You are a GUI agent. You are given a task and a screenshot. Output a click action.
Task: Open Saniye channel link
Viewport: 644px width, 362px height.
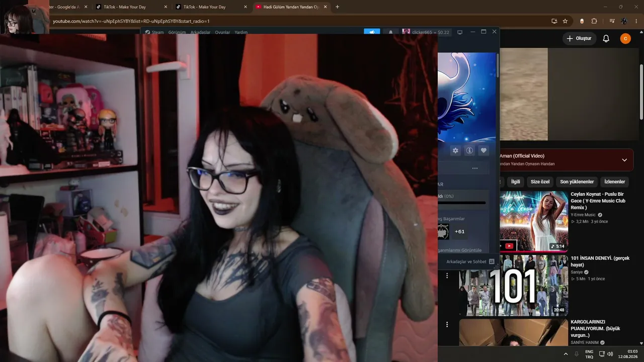point(577,272)
